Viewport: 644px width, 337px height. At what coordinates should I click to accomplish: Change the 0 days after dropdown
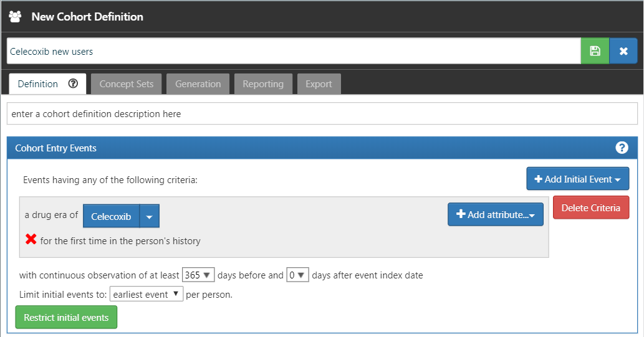pyautogui.click(x=297, y=275)
